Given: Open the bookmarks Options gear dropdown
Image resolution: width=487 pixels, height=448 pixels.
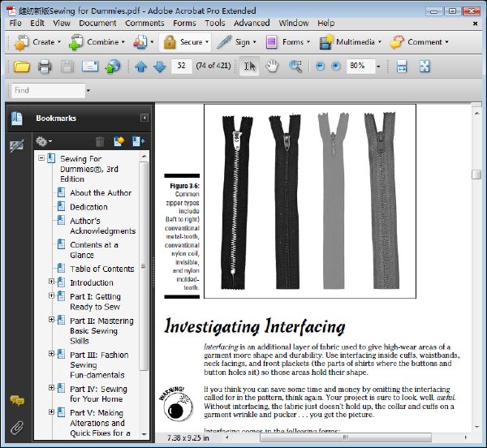Looking at the screenshot, I should 44,141.
